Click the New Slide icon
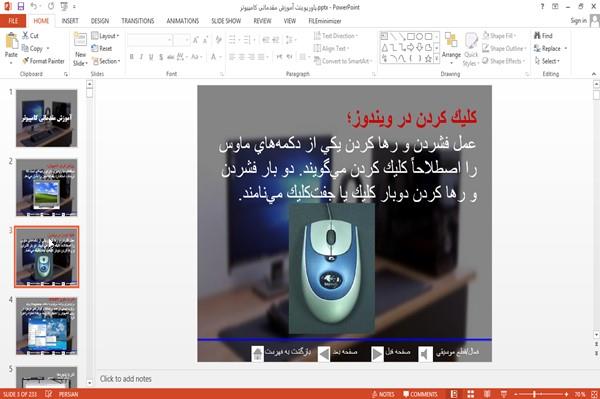This screenshot has width=600, height=399. point(80,40)
